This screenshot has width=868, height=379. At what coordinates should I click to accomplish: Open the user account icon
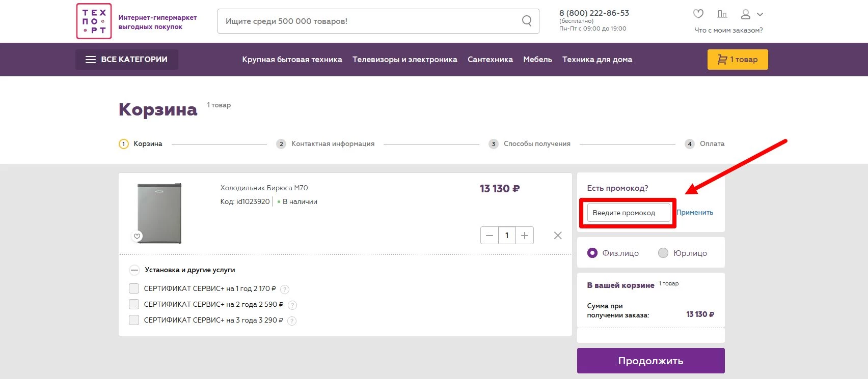[746, 14]
